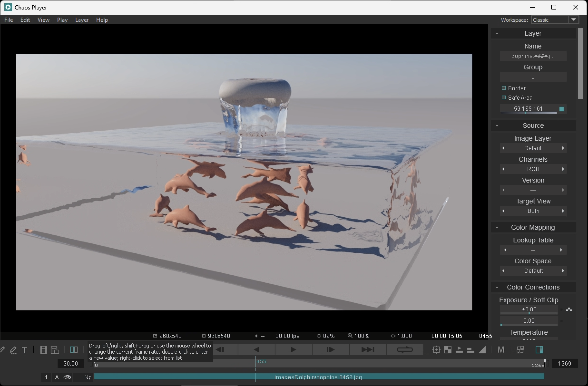The height and width of the screenshot is (386, 588).
Task: Click the film strip layer icon
Action: click(44, 350)
